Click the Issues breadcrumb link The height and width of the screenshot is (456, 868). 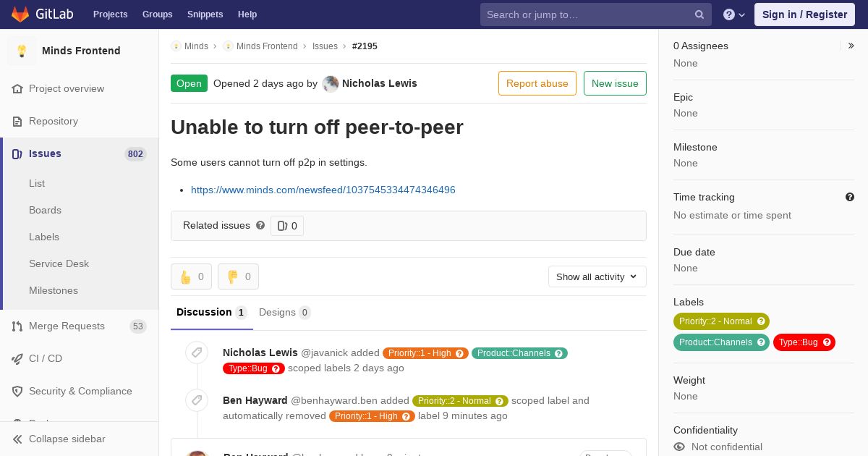(325, 46)
